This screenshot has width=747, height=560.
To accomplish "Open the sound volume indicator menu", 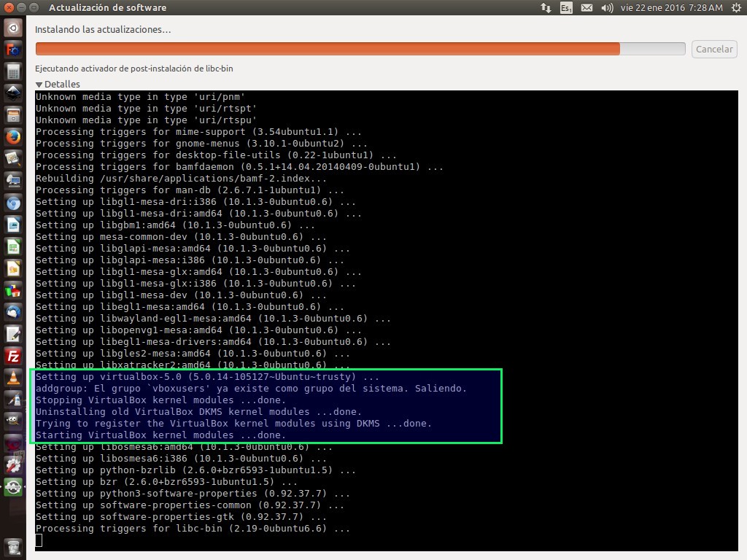I will click(607, 8).
